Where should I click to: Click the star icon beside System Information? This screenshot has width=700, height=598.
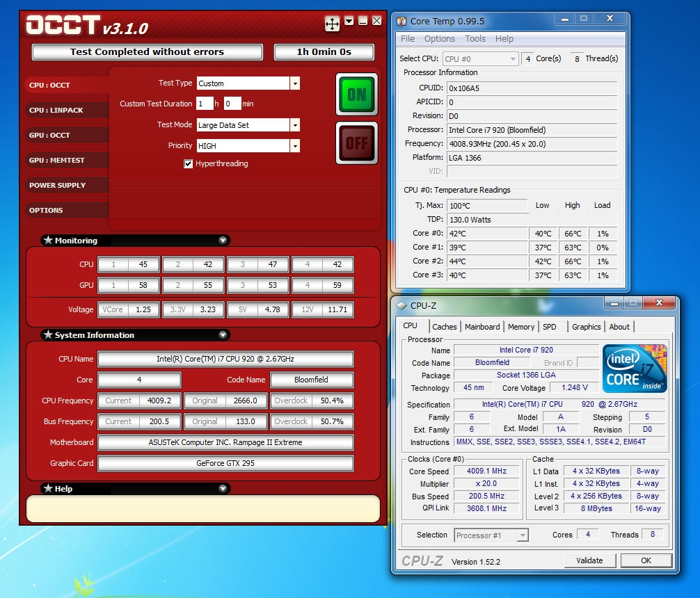point(48,334)
